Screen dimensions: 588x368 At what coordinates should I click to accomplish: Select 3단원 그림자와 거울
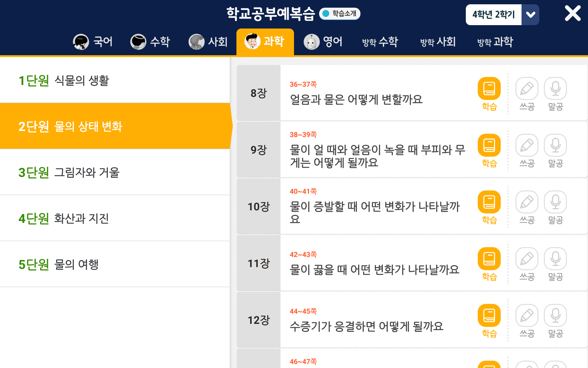(115, 172)
